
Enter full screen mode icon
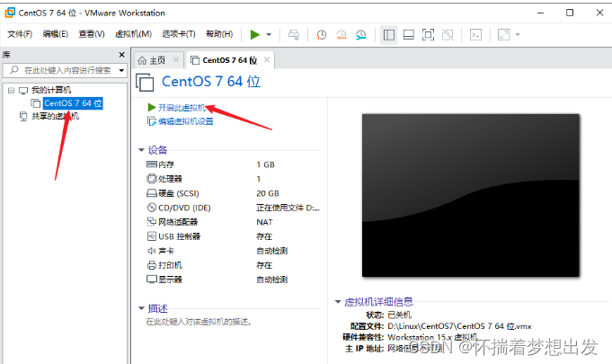point(428,35)
